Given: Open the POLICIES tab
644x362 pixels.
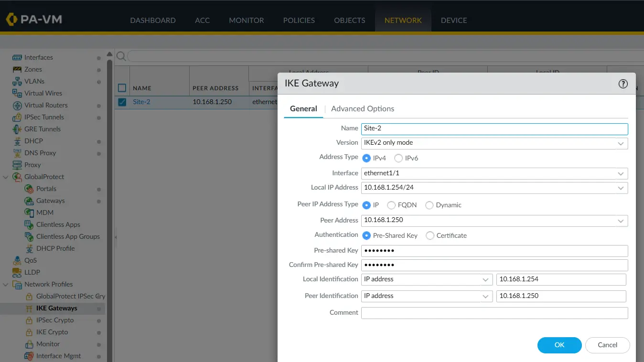Looking at the screenshot, I should coord(299,21).
